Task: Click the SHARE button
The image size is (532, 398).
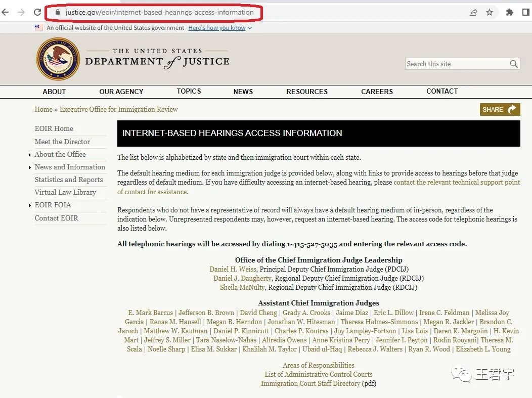Action: click(500, 110)
